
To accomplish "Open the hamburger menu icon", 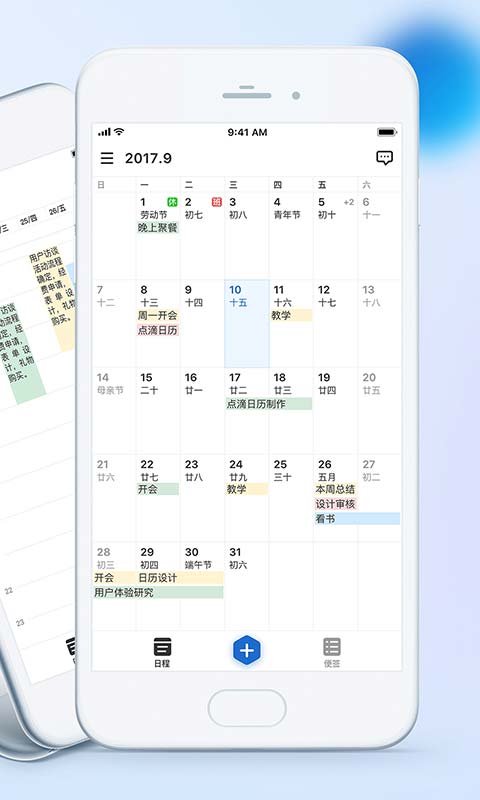I will [107, 158].
